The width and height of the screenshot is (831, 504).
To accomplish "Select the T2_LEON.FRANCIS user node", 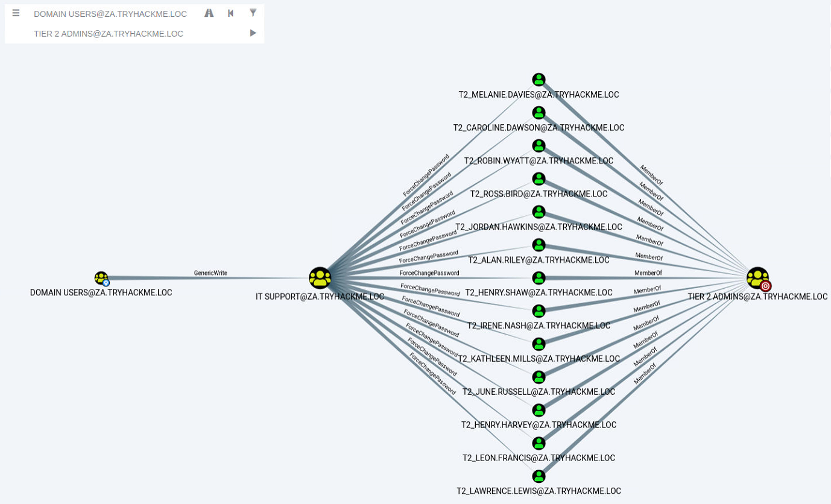I will click(x=539, y=443).
